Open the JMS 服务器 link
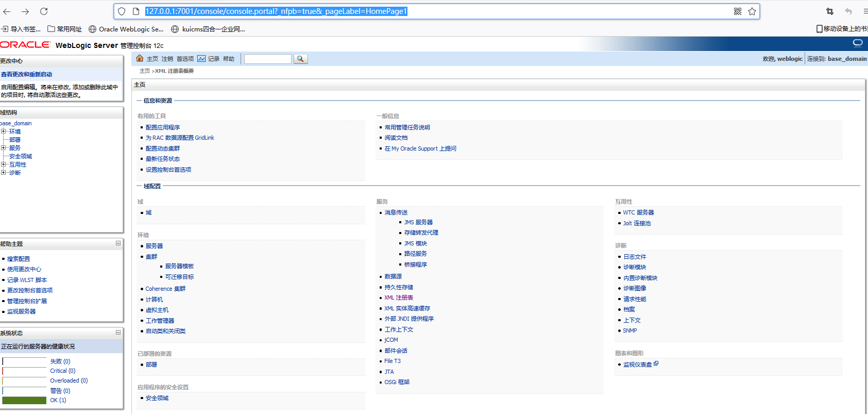 [418, 222]
